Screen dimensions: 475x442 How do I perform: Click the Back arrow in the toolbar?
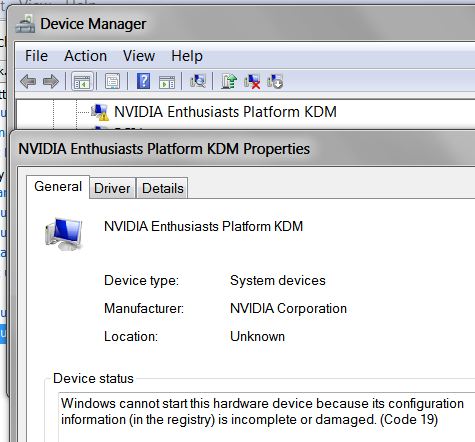tap(28, 81)
